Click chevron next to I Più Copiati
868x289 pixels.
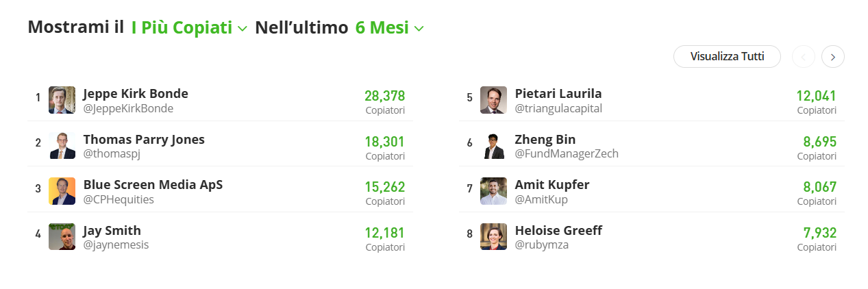tap(242, 29)
